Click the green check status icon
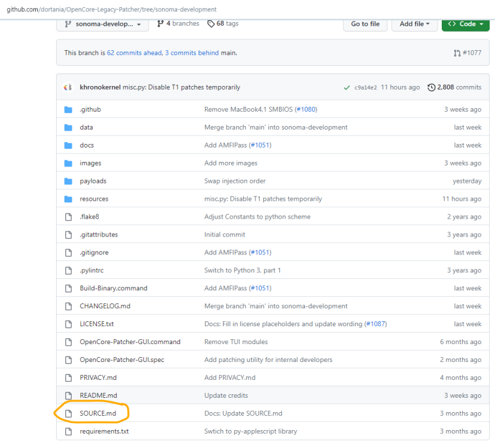 click(x=347, y=87)
